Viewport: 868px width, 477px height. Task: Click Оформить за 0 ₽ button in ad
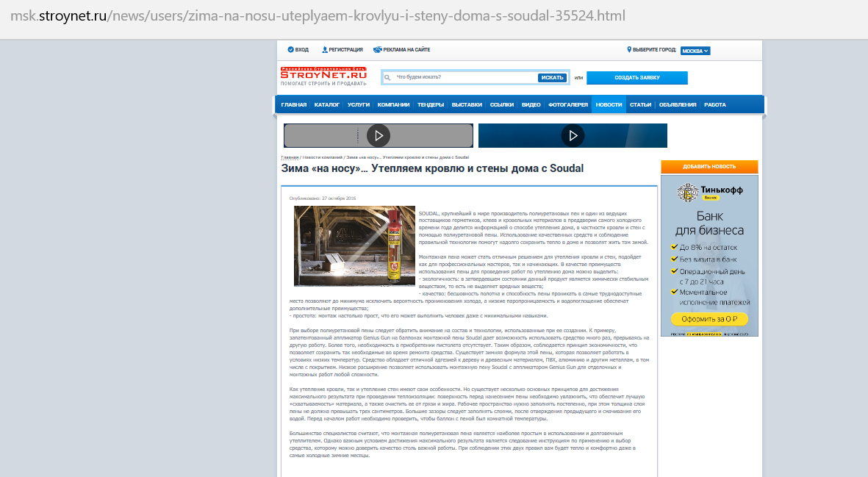pos(709,319)
